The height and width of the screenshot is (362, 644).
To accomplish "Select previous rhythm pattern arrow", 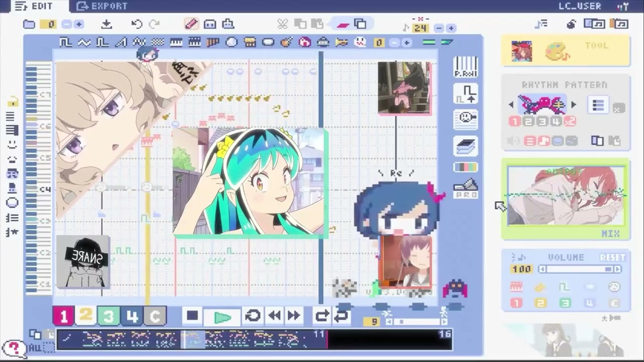I will [511, 105].
